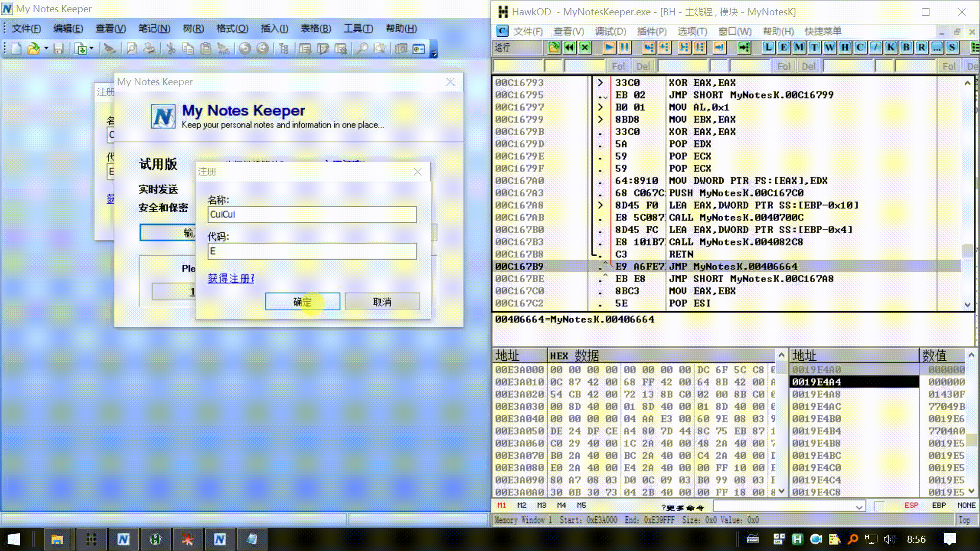Open HawkOD command line dropdown
Screen dimensions: 980x551
(x=859, y=507)
